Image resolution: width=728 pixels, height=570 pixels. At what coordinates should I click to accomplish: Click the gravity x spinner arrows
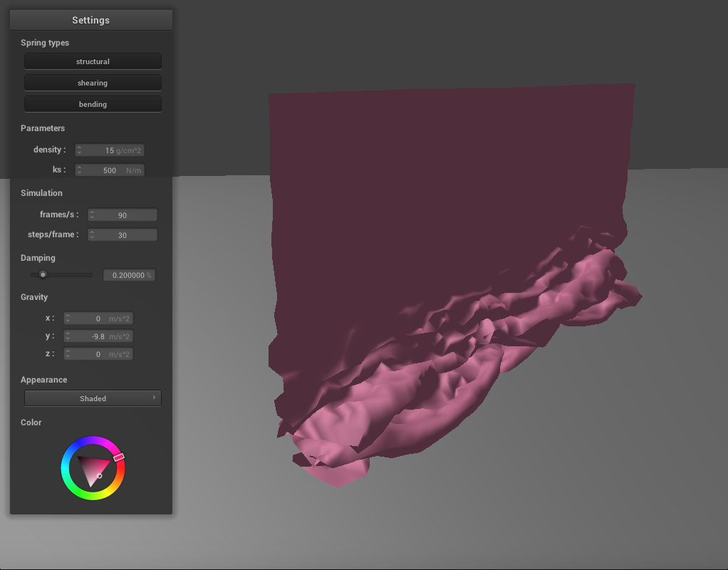pyautogui.click(x=68, y=318)
